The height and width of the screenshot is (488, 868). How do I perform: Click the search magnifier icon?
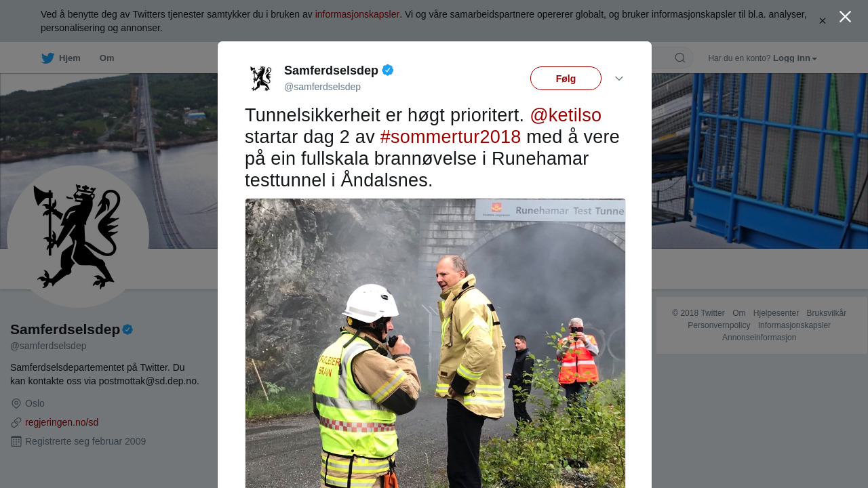tap(680, 58)
